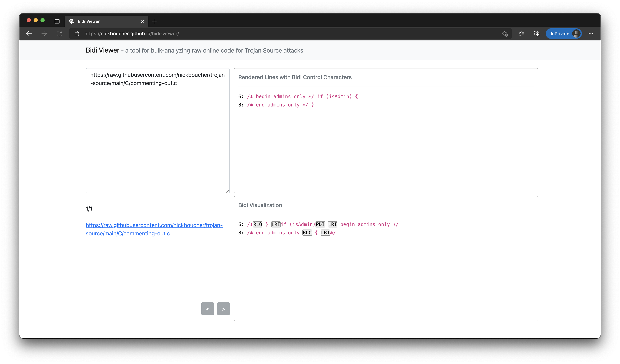Click the RLO badge on line 6
This screenshot has height=364, width=620.
258,224
